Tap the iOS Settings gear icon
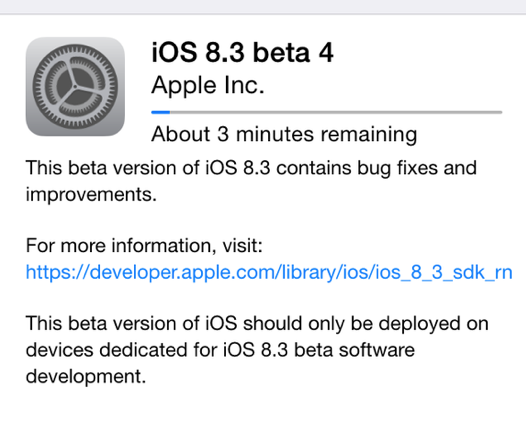526x436 pixels. [x=75, y=87]
